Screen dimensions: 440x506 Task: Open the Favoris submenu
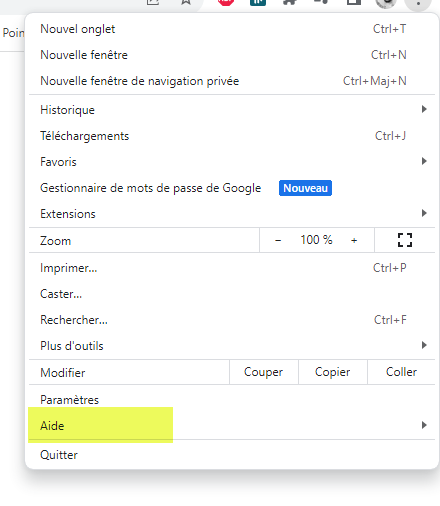[232, 162]
